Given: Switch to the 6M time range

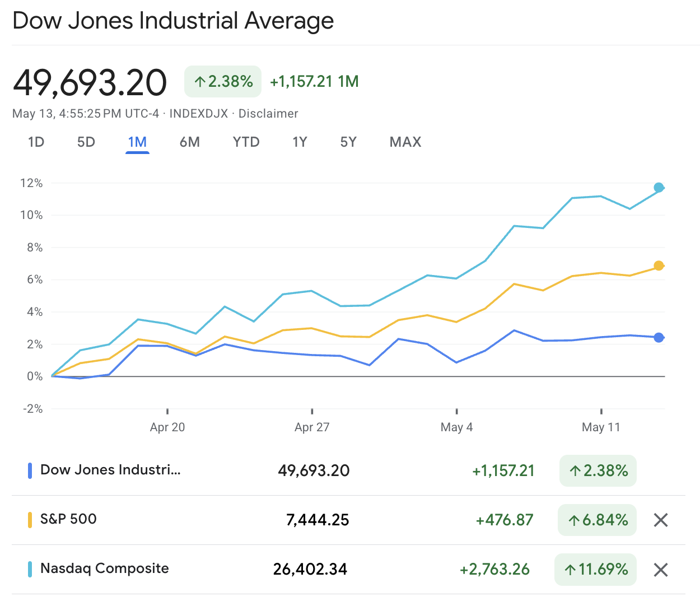Looking at the screenshot, I should pyautogui.click(x=190, y=142).
